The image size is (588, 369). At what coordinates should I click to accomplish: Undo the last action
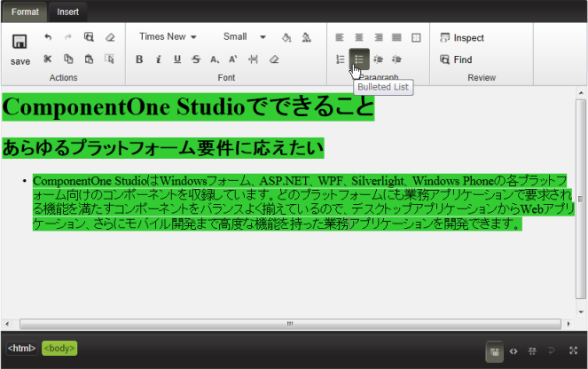[48, 36]
